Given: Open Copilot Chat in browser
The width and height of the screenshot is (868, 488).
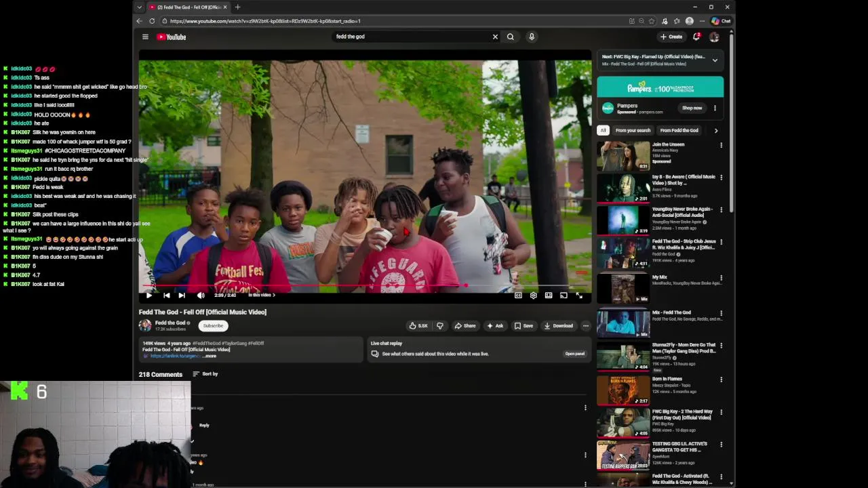Looking at the screenshot, I should coord(721,21).
